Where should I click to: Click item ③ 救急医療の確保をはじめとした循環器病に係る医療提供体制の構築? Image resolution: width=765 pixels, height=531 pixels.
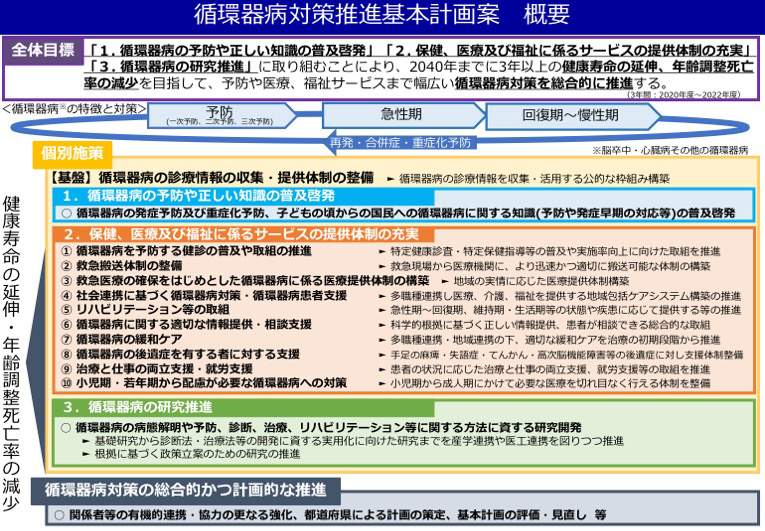(x=245, y=281)
